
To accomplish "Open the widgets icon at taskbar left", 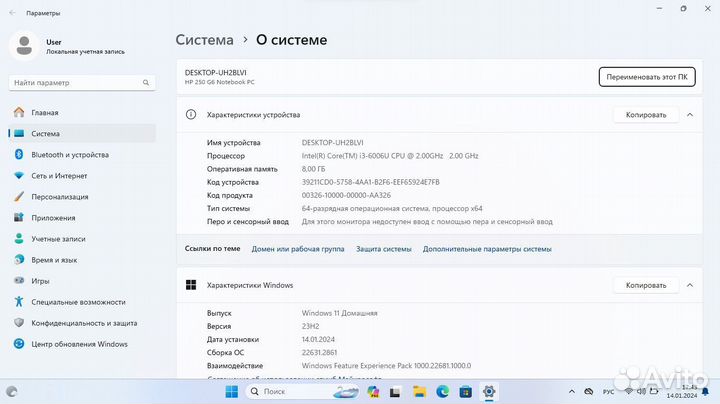I will [12, 392].
